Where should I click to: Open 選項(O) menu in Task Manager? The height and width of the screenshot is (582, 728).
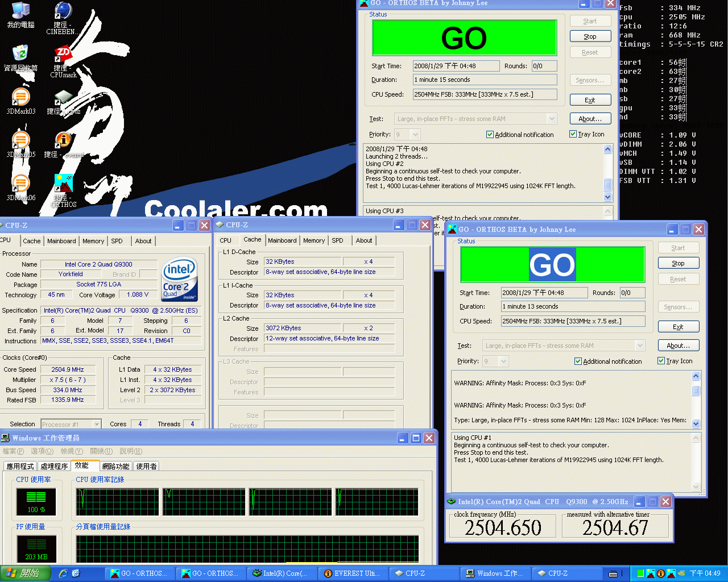(42, 451)
